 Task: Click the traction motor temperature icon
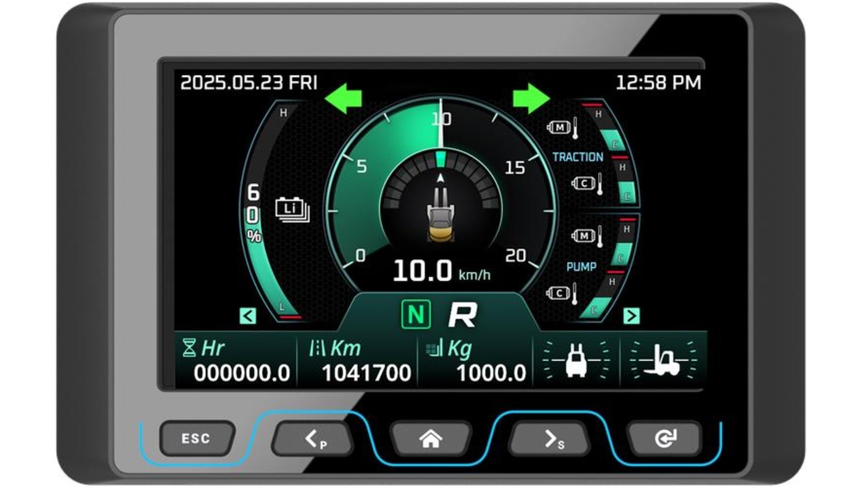coord(563,128)
